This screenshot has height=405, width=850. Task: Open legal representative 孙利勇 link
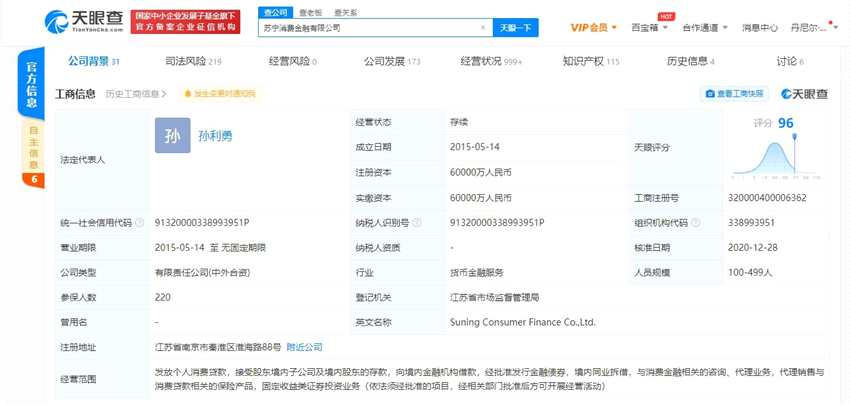[215, 136]
